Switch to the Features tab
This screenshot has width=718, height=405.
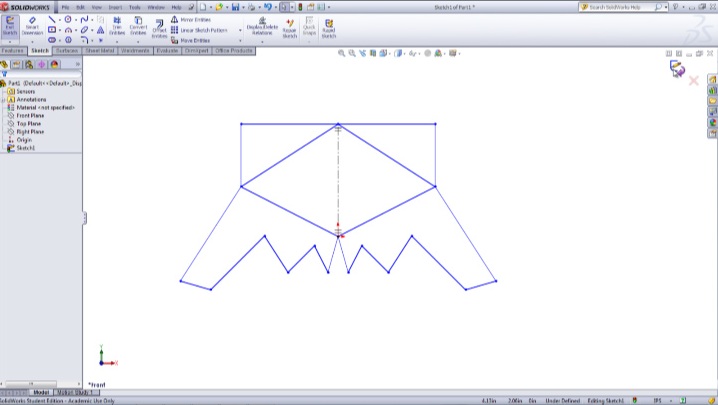pyautogui.click(x=13, y=51)
